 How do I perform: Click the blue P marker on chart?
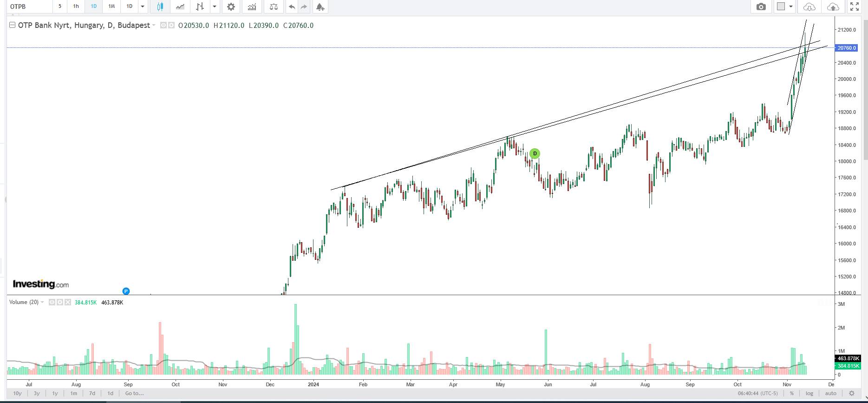click(126, 291)
